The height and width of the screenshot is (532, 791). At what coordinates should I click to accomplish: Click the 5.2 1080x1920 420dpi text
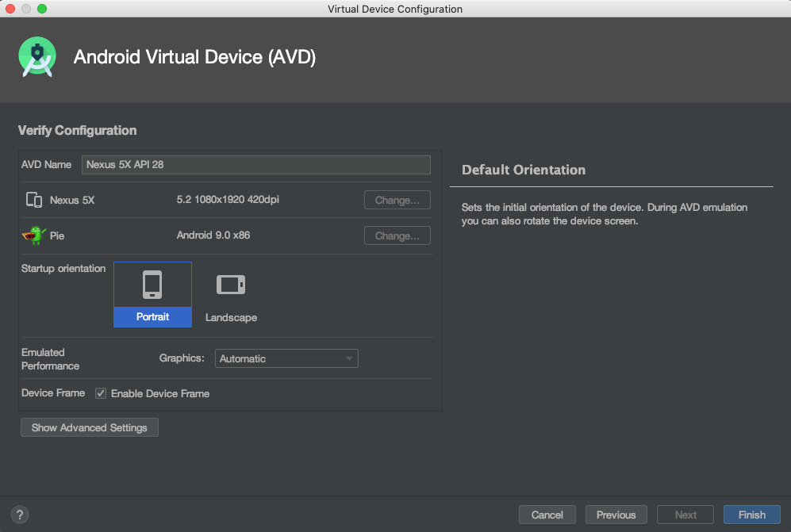click(x=228, y=200)
